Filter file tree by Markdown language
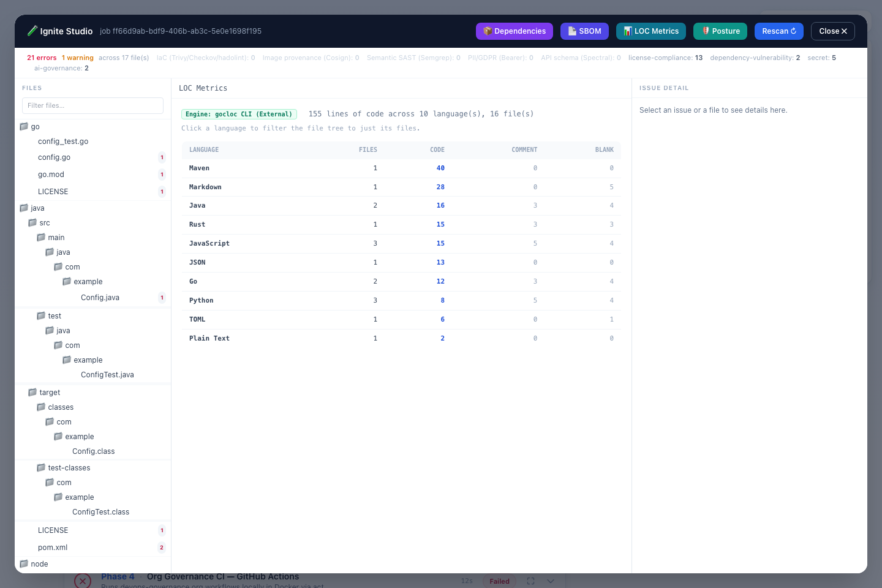The width and height of the screenshot is (882, 588). pos(401,187)
